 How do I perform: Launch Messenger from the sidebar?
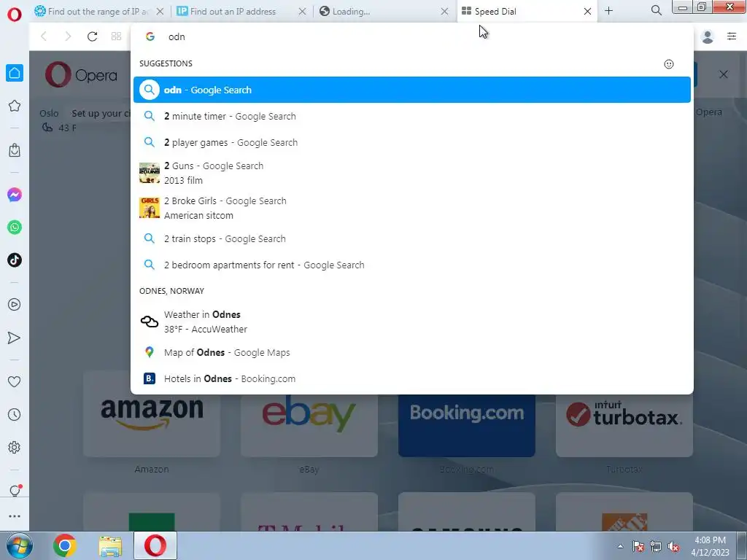[x=15, y=195]
